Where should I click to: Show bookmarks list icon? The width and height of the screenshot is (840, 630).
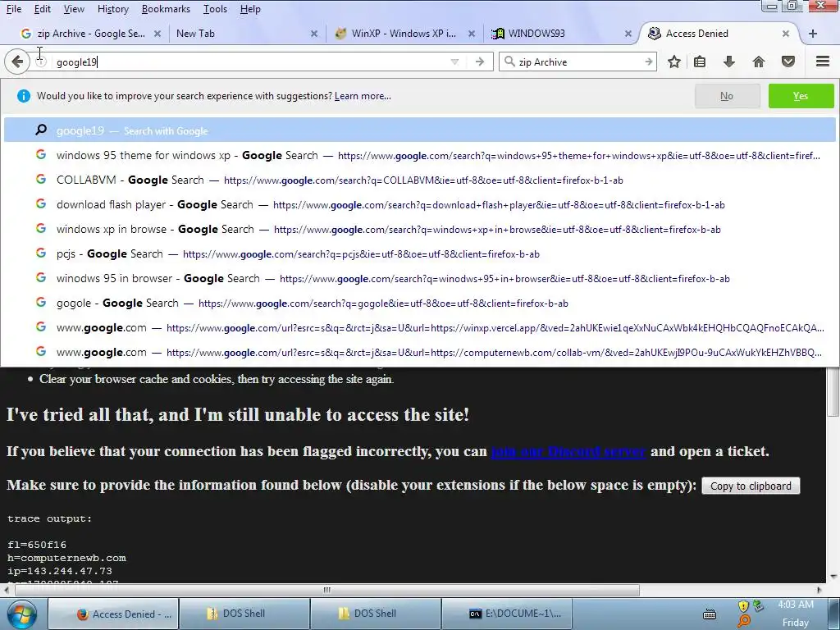699,62
